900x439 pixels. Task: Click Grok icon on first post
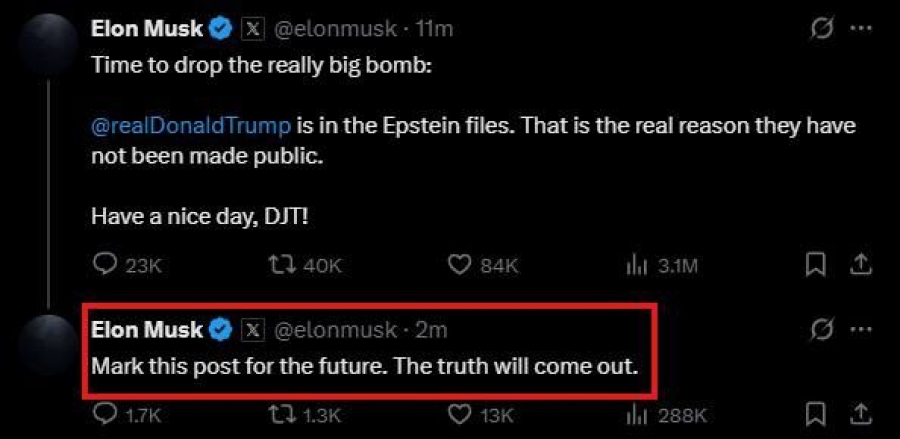(x=822, y=29)
